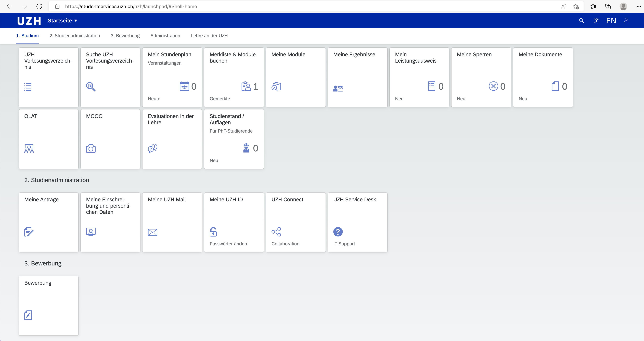Click the OLAT group icon
The image size is (644, 341).
pyautogui.click(x=29, y=149)
